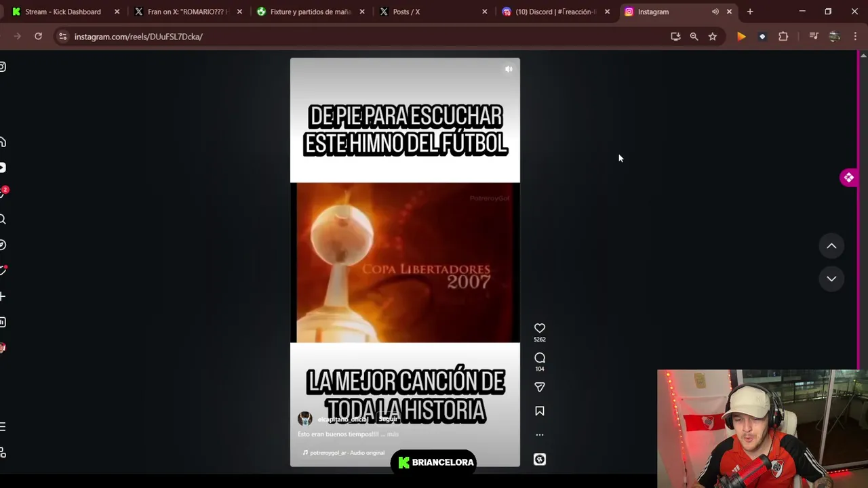The height and width of the screenshot is (488, 868).
Task: Bookmark this page with the star
Action: pos(713,37)
